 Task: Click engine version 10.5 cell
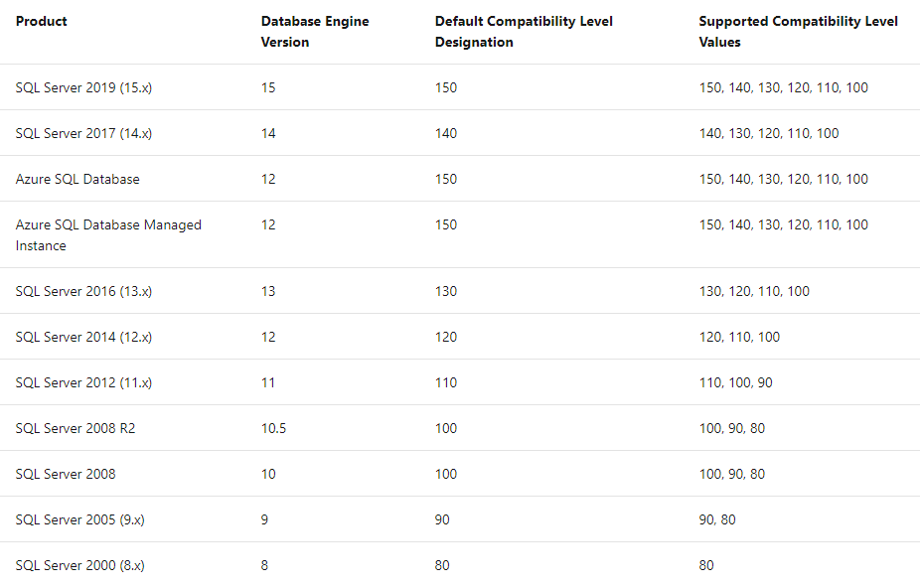click(273, 428)
